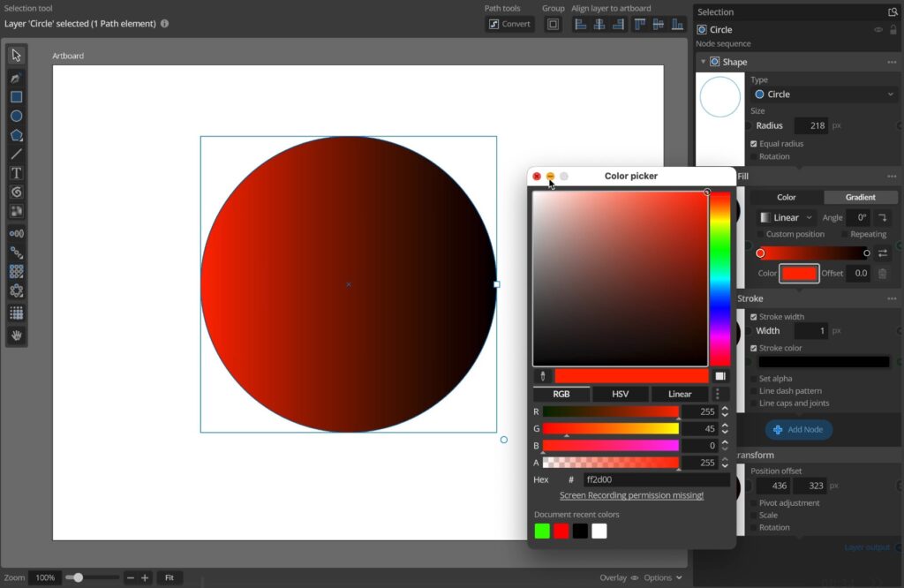
Task: Enable the Repeating gradient checkbox
Action: [844, 235]
